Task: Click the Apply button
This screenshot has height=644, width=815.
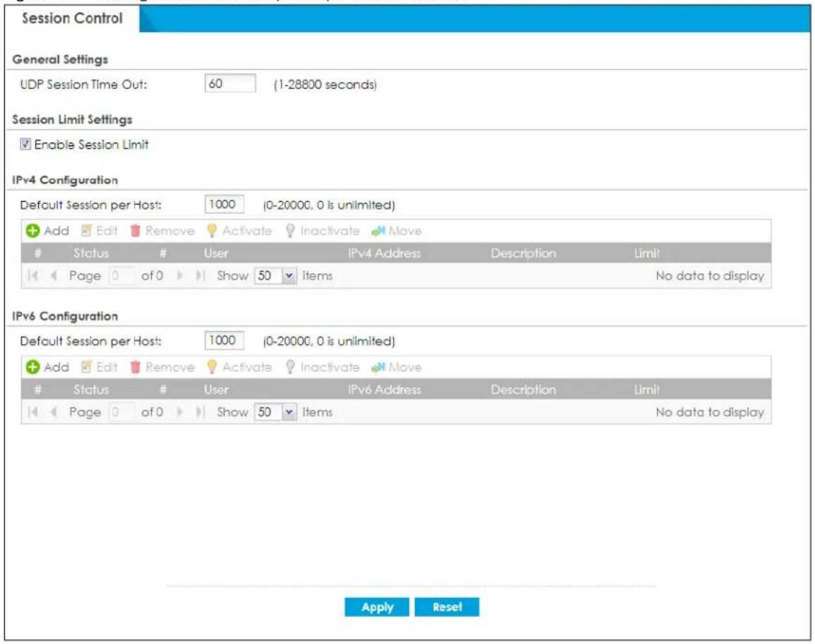Action: click(x=377, y=607)
